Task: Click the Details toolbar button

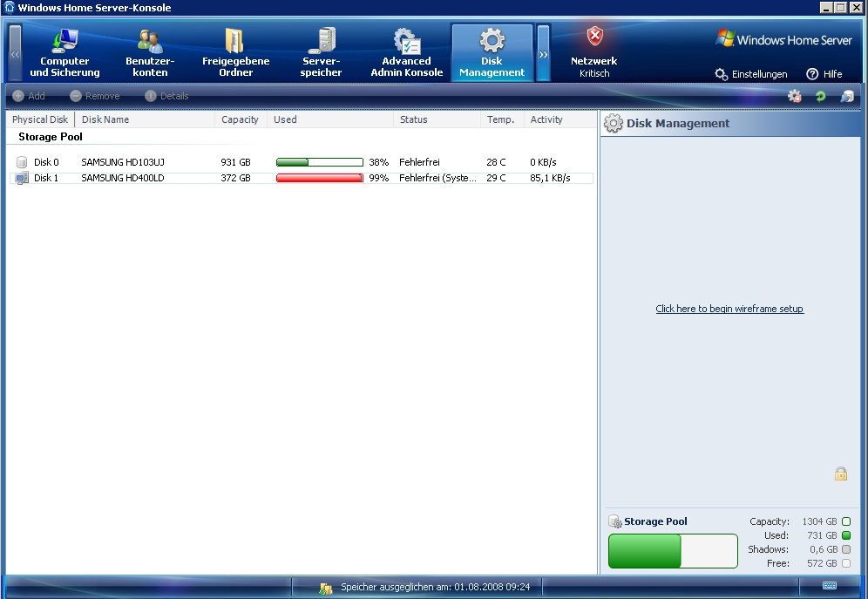Action: [166, 96]
